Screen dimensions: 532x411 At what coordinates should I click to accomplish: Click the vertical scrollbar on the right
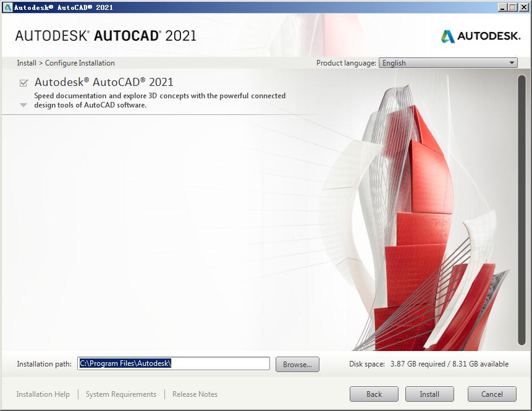click(522, 210)
